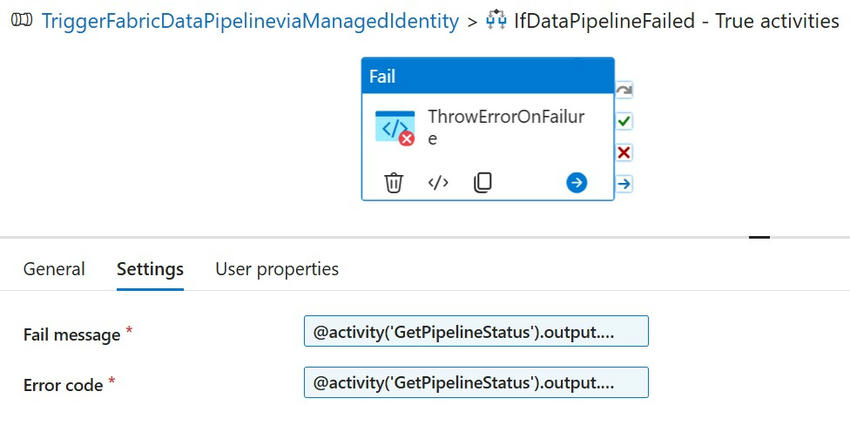Screen dimensions: 850x432
Task: Select the blue On Completion connector
Action: pos(624,183)
